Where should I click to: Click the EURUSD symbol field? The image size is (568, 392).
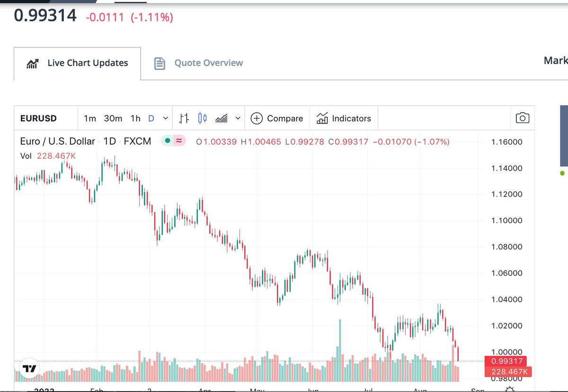(38, 118)
